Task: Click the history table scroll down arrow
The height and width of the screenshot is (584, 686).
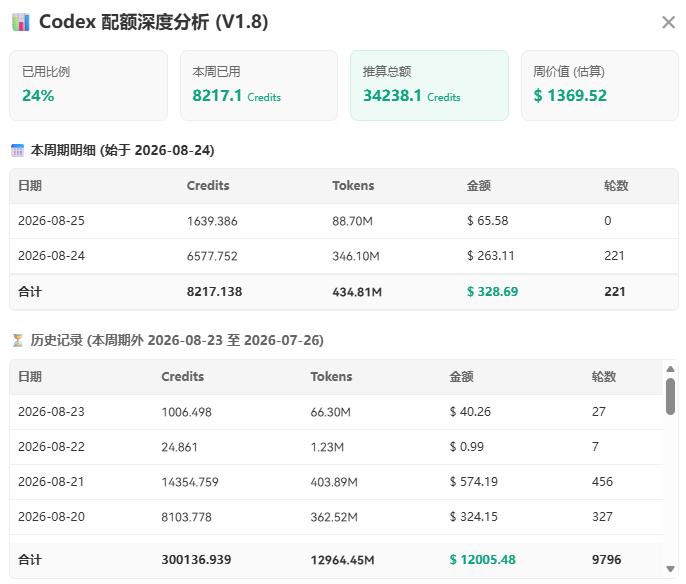Action: pyautogui.click(x=670, y=569)
